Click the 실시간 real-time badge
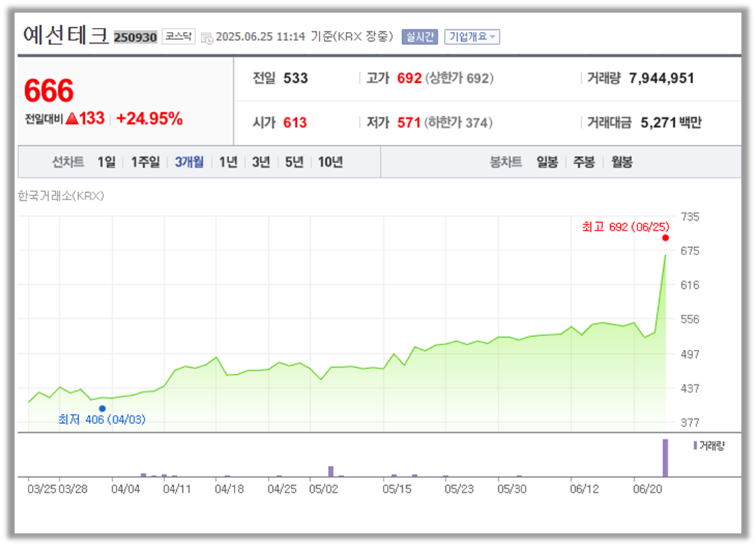The height and width of the screenshot is (546, 756). pyautogui.click(x=420, y=36)
